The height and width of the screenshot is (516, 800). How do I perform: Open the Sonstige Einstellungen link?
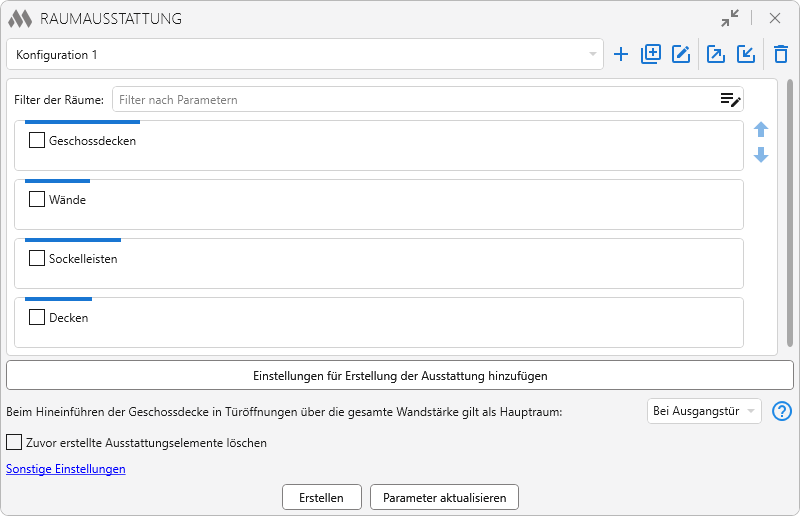coord(66,469)
